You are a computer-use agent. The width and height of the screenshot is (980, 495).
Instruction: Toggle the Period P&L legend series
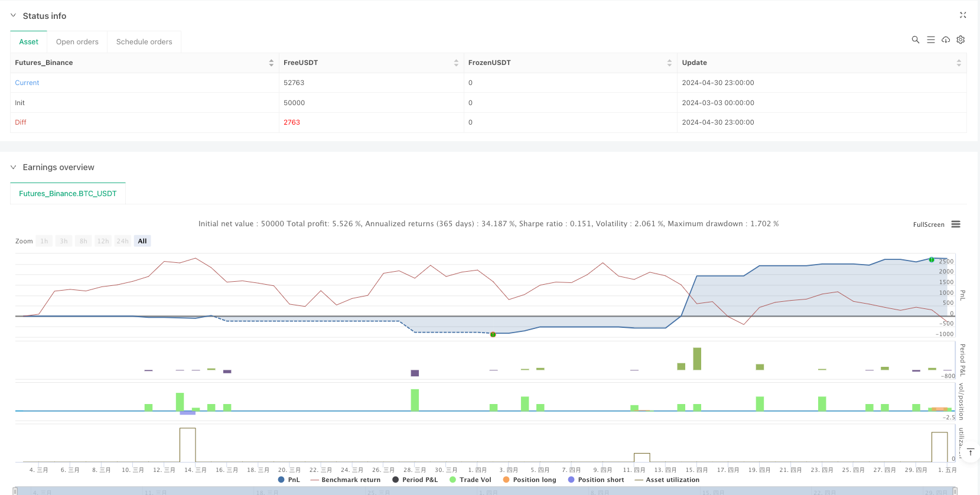click(x=415, y=480)
